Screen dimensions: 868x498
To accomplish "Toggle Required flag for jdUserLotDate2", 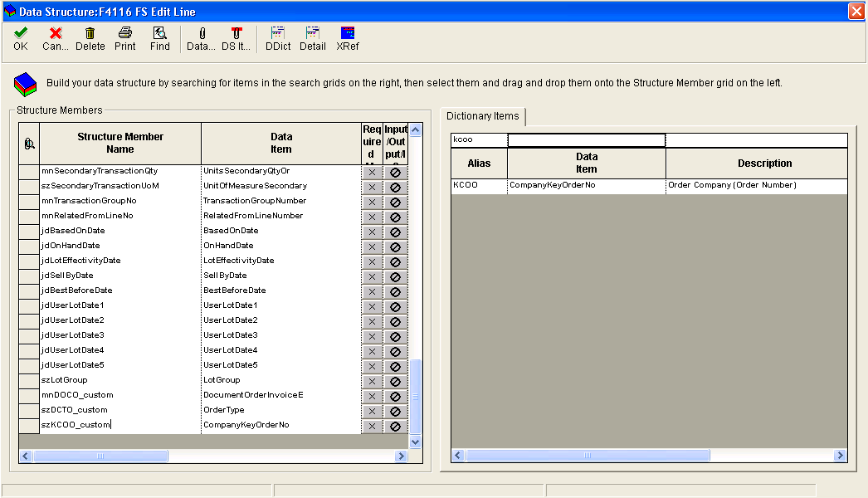I will click(372, 322).
